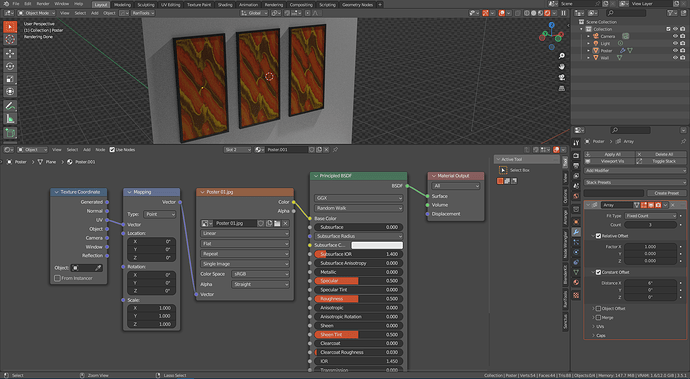The height and width of the screenshot is (379, 690).
Task: Expand the UVs section in Array modifier
Action: [x=593, y=327]
